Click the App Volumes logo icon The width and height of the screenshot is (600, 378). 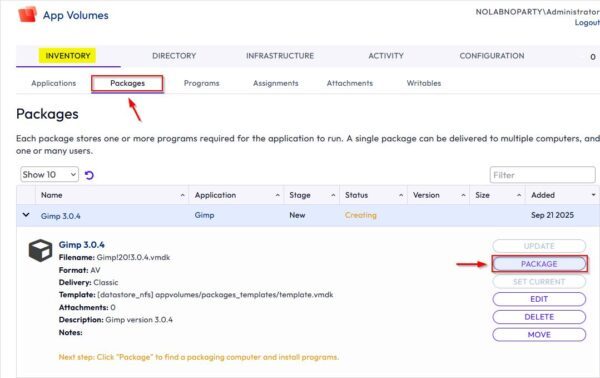[27, 15]
